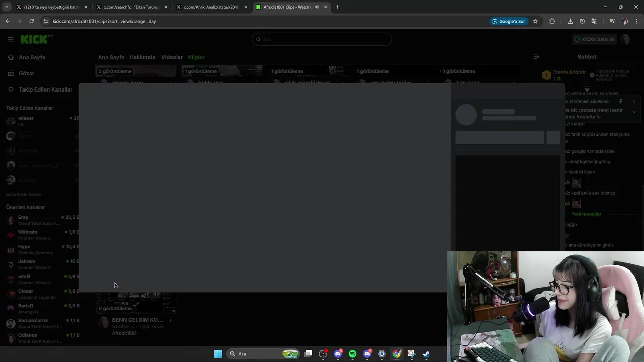Open the recommended Eray channel

pos(42,220)
